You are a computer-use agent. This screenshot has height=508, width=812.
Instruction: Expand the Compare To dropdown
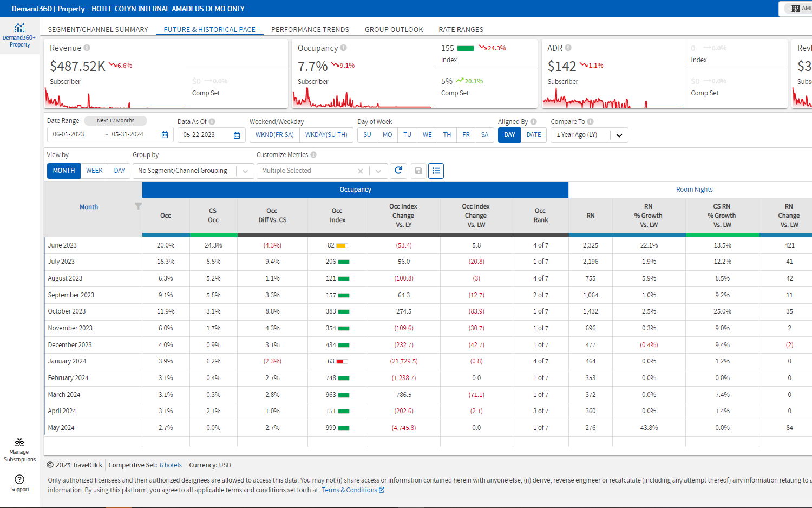point(619,135)
